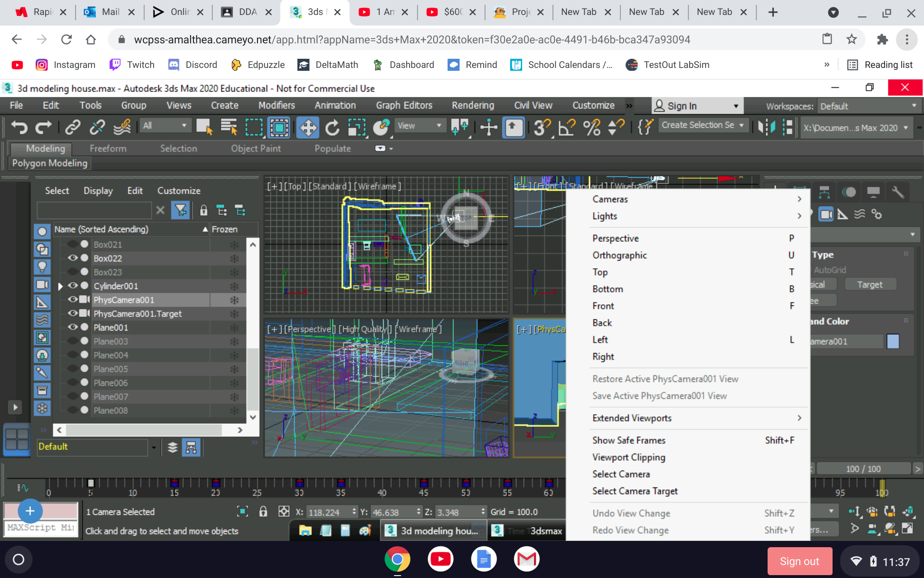Choose Orthographic in viewport menu
The width and height of the screenshot is (924, 578).
[x=696, y=255]
